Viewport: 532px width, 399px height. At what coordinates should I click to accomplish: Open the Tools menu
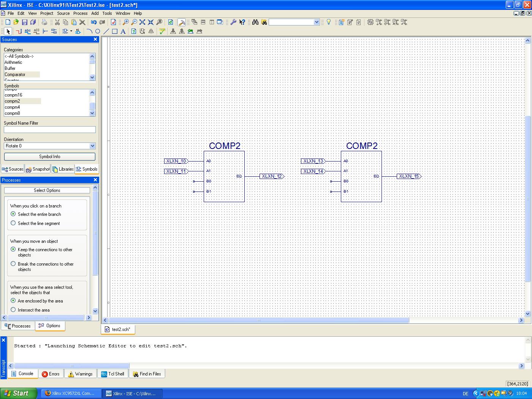107,13
